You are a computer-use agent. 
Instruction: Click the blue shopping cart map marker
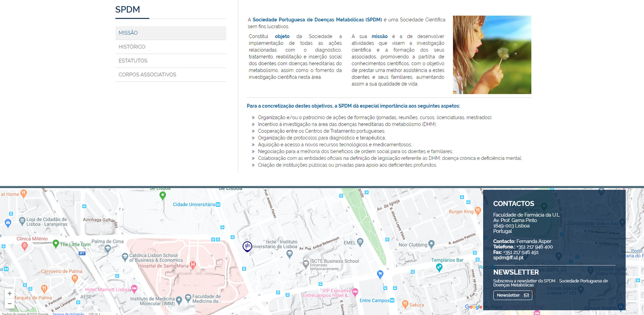[x=380, y=274]
